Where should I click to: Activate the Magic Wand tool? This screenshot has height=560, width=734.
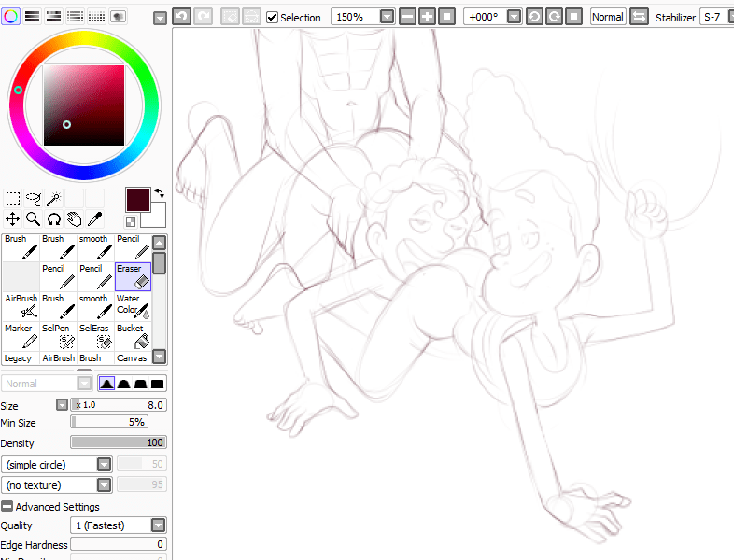click(x=54, y=198)
